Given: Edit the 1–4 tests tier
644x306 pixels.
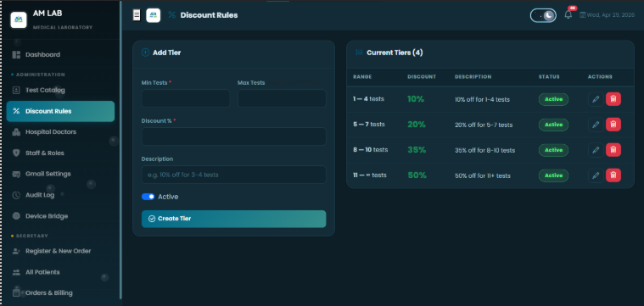Looking at the screenshot, I should tap(596, 99).
